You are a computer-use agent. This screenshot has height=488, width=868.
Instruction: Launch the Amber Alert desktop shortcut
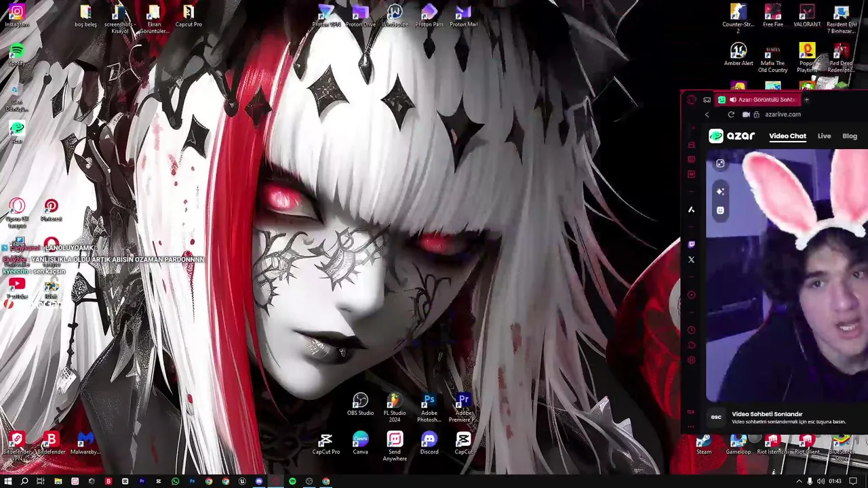(x=738, y=54)
